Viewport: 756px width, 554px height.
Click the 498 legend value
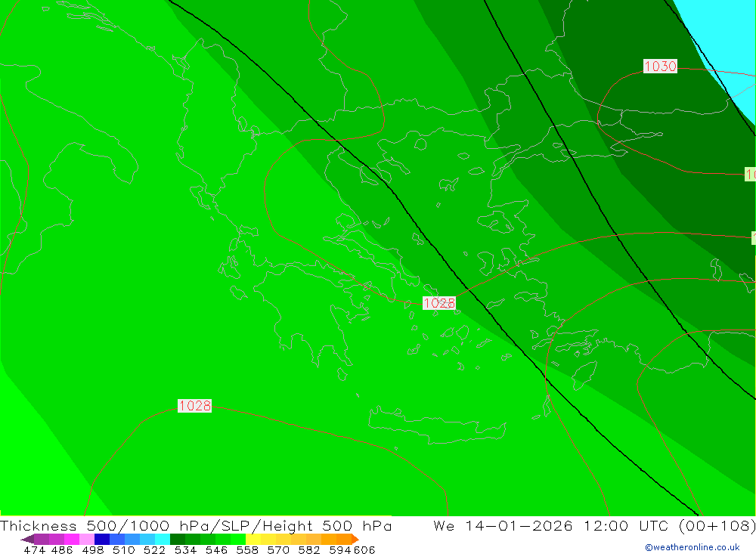click(92, 549)
